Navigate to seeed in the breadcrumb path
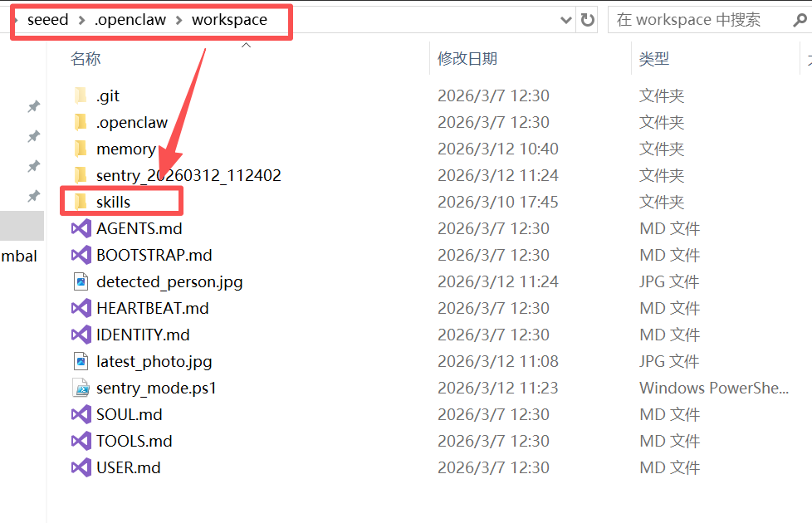Image resolution: width=812 pixels, height=523 pixels. click(x=48, y=20)
